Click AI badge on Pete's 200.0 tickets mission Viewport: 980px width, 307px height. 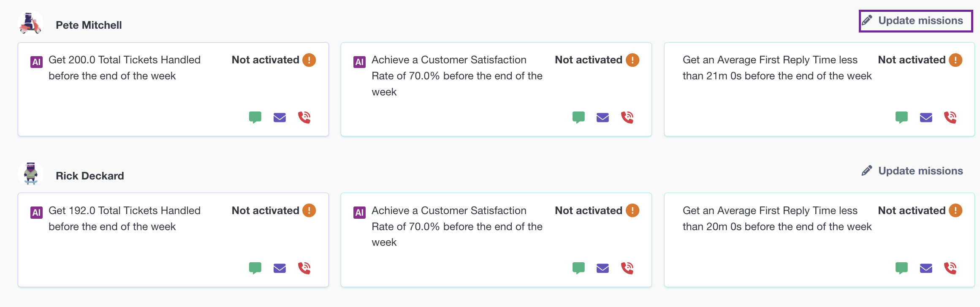click(x=37, y=62)
